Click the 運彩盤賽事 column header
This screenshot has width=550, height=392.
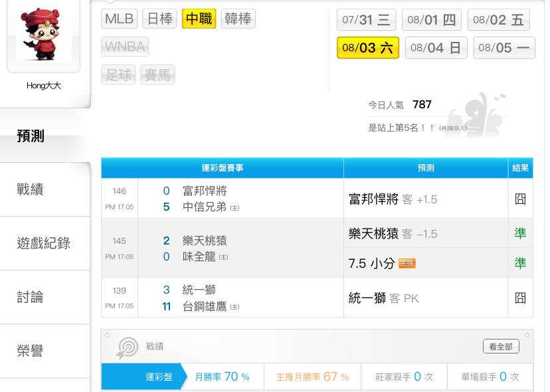(223, 167)
